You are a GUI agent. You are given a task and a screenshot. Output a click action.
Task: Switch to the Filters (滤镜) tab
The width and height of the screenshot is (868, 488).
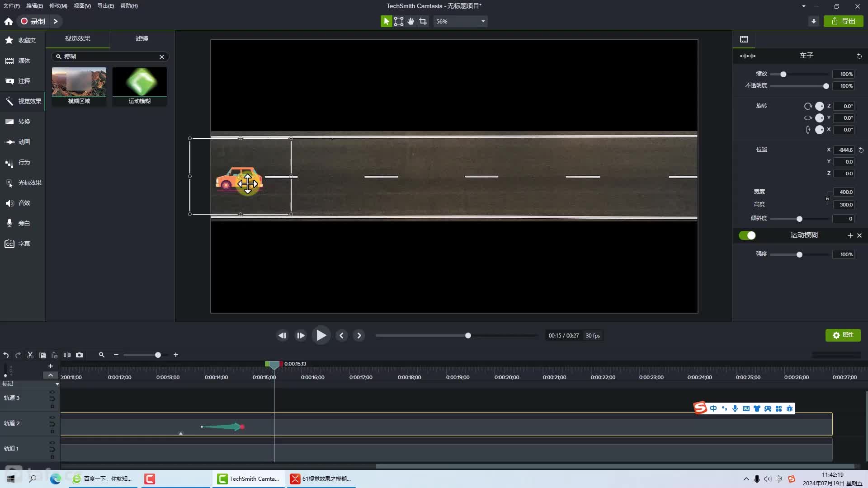tap(142, 39)
